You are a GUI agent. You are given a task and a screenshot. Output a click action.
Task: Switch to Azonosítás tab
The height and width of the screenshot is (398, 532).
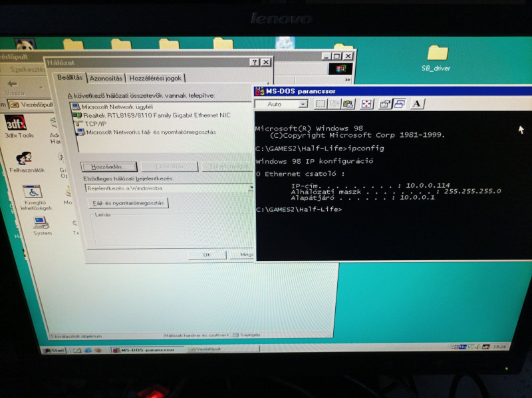[x=106, y=79]
